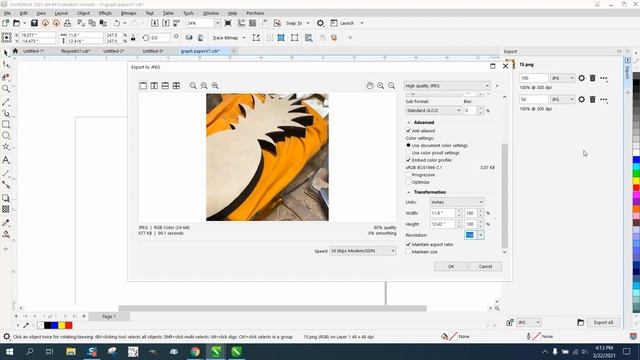Click the Options gear on the standard toolbar
The image size is (640, 360).
tap(320, 23)
